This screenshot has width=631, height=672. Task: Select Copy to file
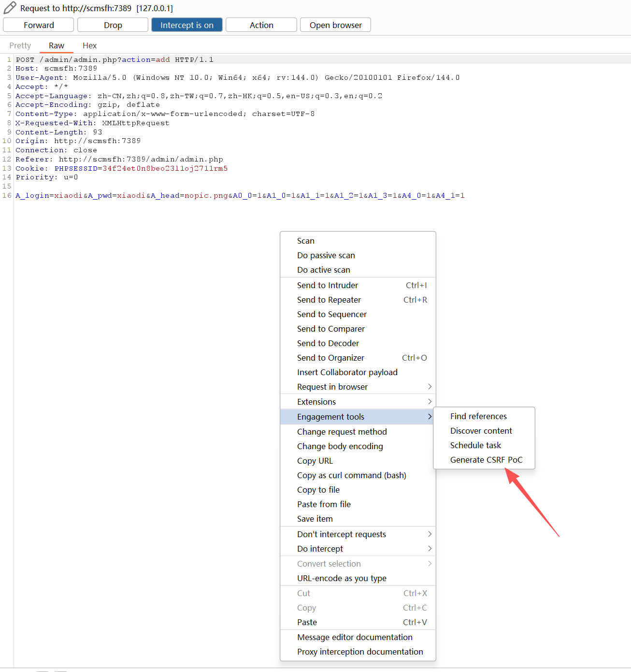click(358, 490)
